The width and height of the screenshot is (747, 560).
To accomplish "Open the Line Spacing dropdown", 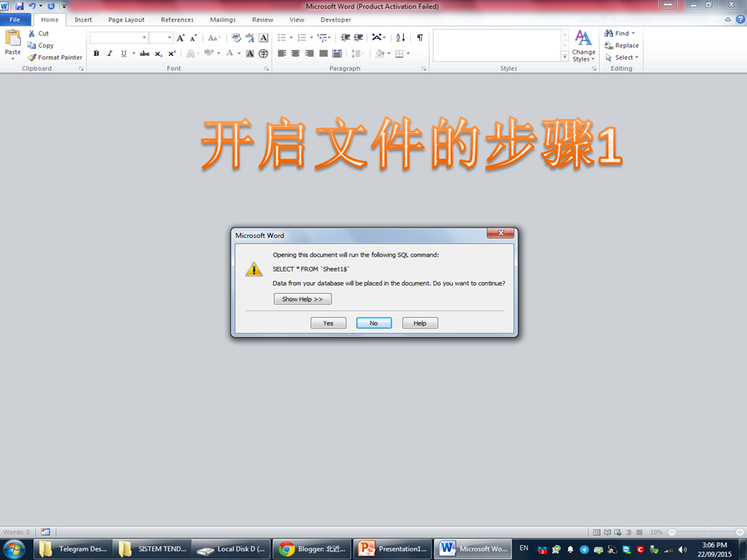I will pos(358,54).
